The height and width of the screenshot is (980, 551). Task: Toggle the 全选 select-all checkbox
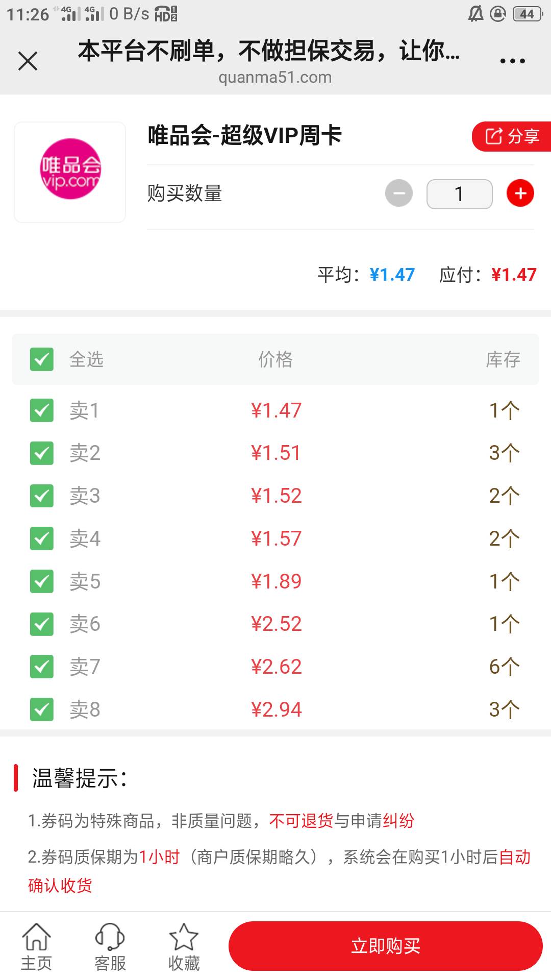[x=42, y=359]
